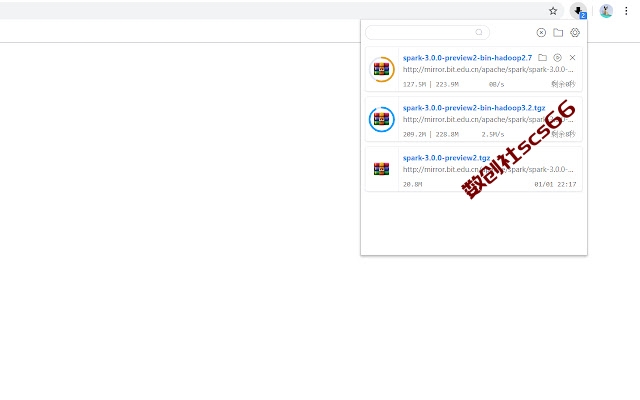Viewport: 640px width, 400px height.
Task: Resume the paused hadoop2.7 download
Action: coord(557,58)
